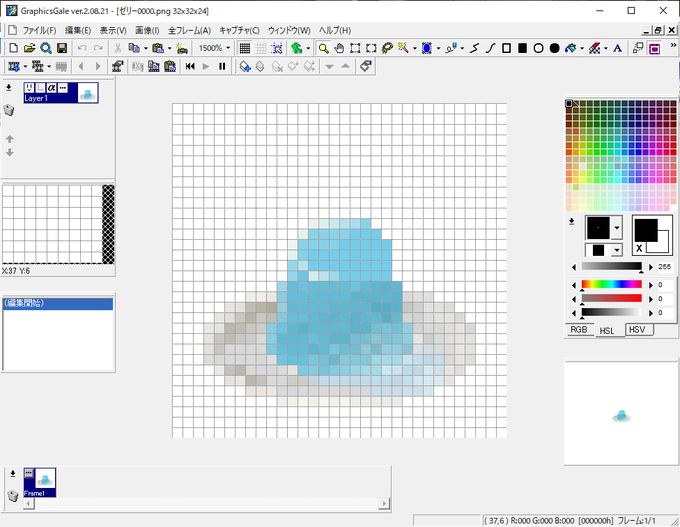Click the Layer1 thumbnail preview

(x=88, y=93)
